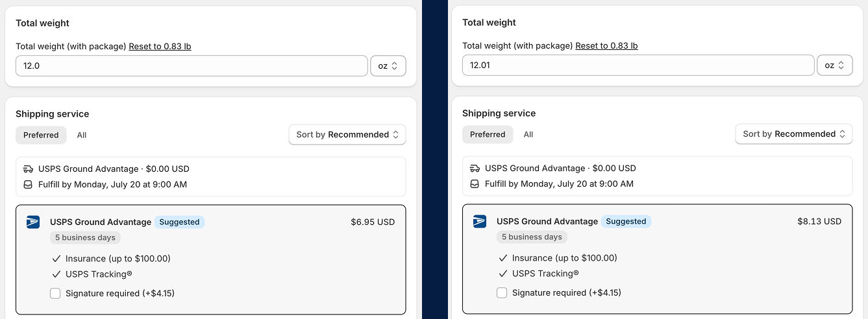Click Insurance (up to $100.00) text, left panel
This screenshot has width=868, height=319.
click(118, 259)
